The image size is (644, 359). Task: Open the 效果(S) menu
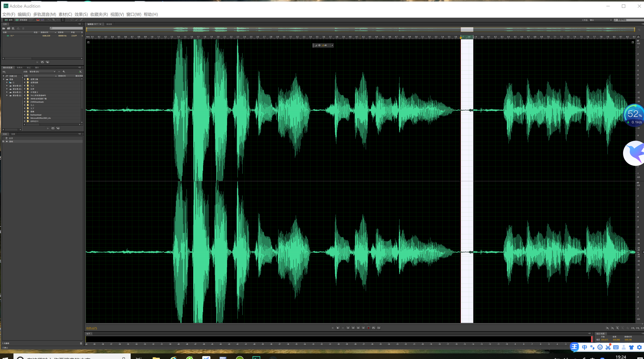pyautogui.click(x=81, y=14)
